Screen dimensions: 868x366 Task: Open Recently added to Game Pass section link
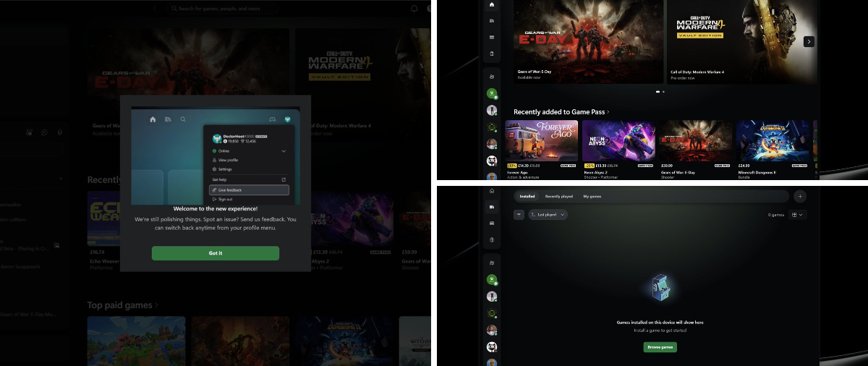pyautogui.click(x=560, y=112)
